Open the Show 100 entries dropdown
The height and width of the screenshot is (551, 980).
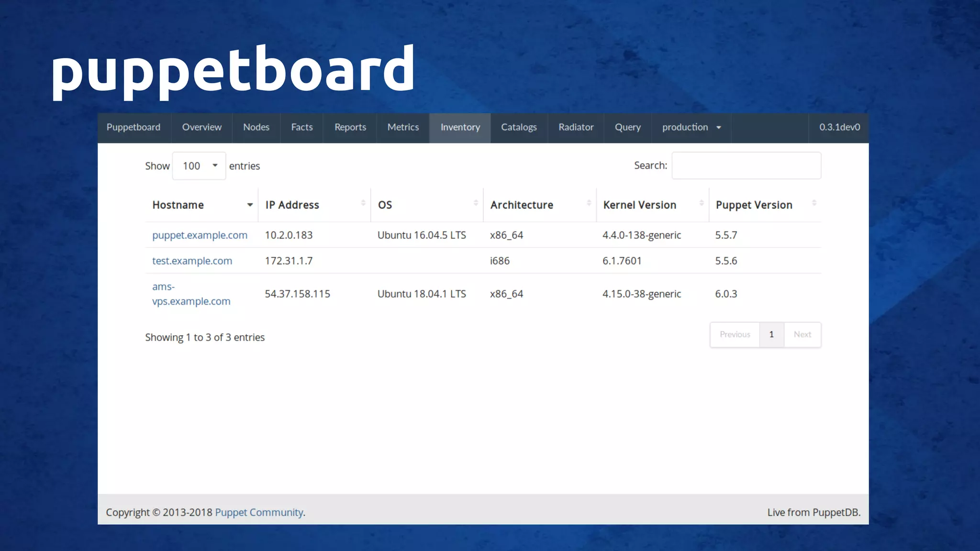coord(199,166)
